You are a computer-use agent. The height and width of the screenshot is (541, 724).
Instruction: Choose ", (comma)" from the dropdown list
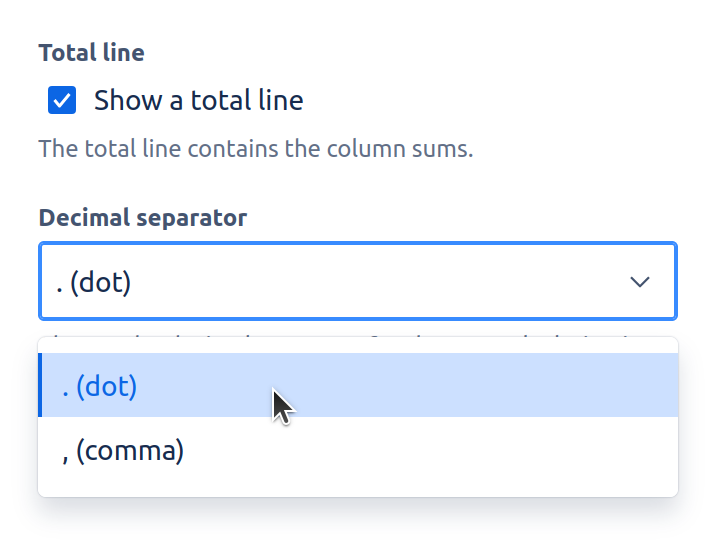[x=123, y=451]
